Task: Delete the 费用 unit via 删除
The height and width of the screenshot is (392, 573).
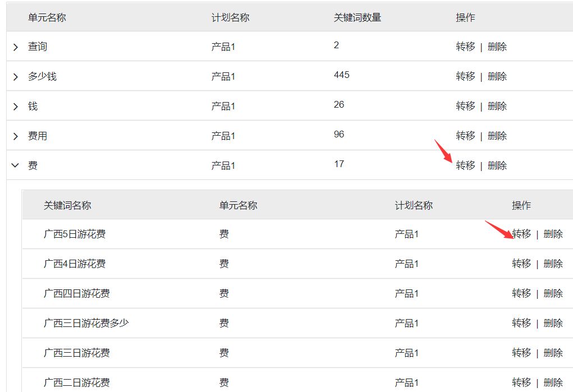Action: (497, 136)
